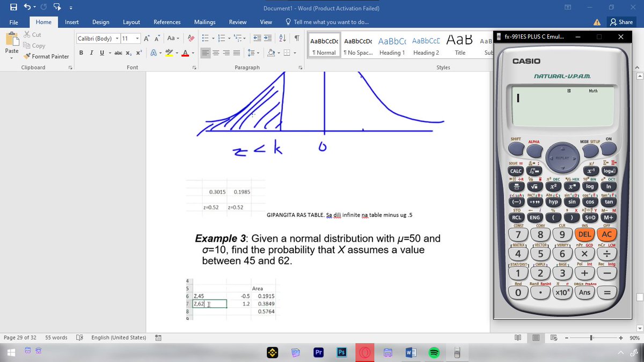Viewport: 644px width, 362px height.
Task: Toggle Bold formatting
Action: click(80, 53)
